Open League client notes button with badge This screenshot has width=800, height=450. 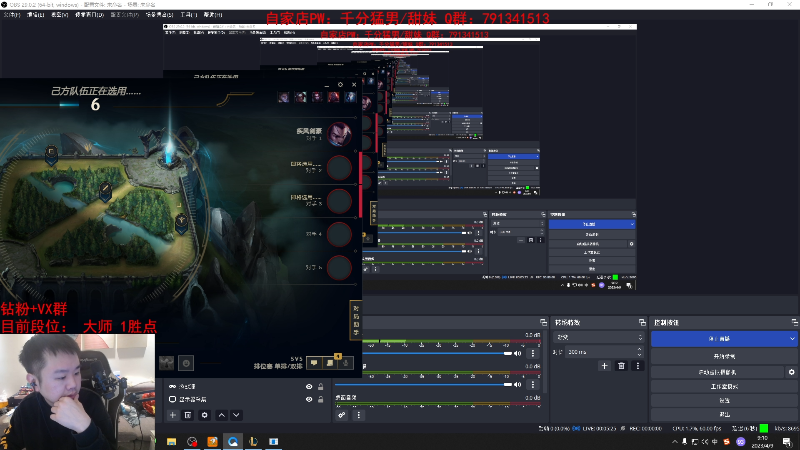pos(330,363)
